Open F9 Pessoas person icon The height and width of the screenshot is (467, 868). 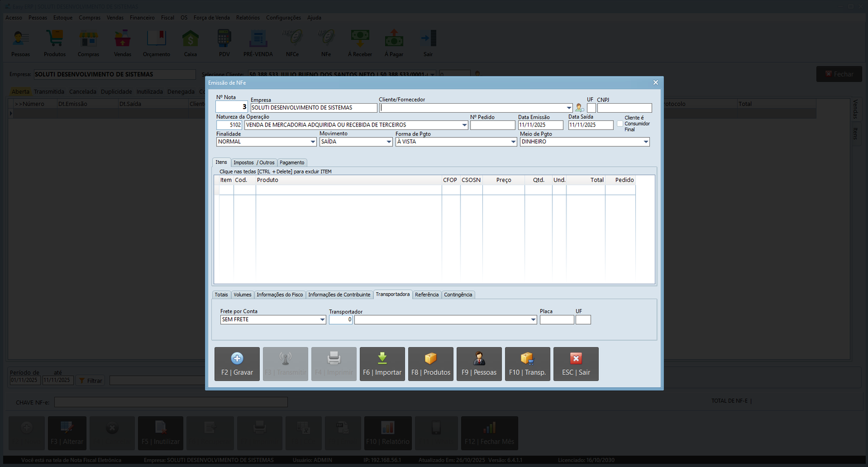tap(479, 359)
